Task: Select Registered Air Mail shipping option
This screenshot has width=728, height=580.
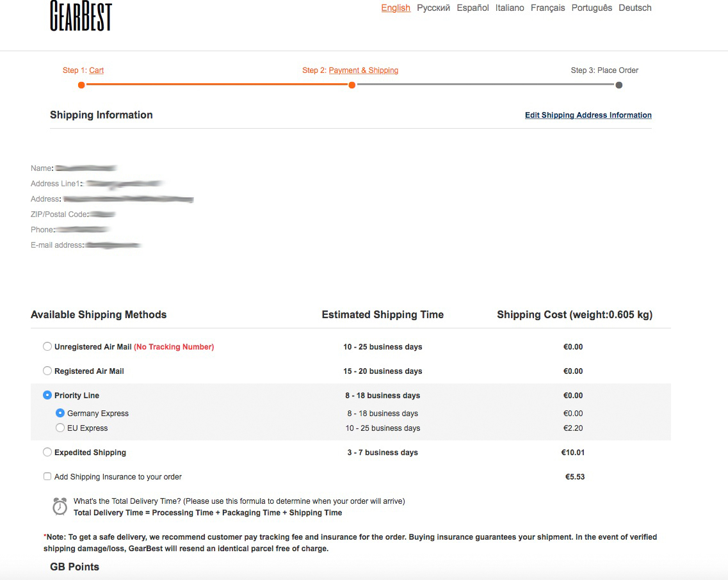Action: 47,371
